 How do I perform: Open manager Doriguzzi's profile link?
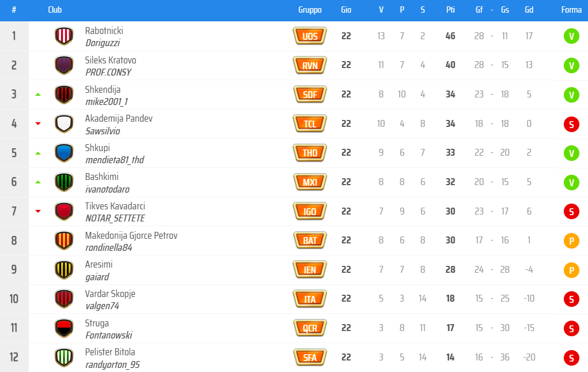(102, 43)
